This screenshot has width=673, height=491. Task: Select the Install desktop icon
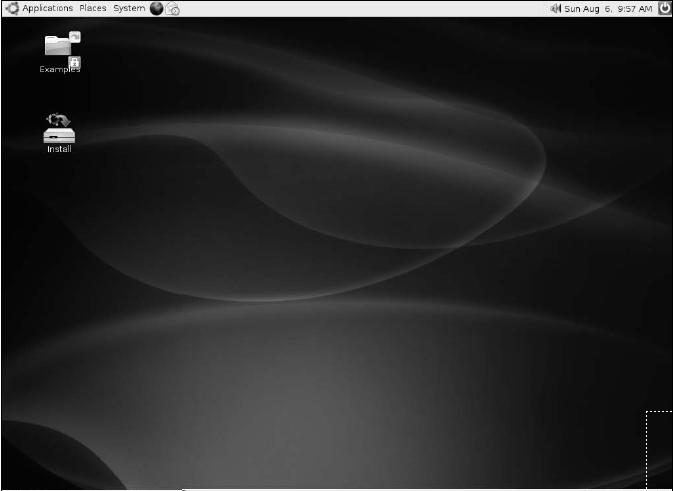pyautogui.click(x=59, y=133)
